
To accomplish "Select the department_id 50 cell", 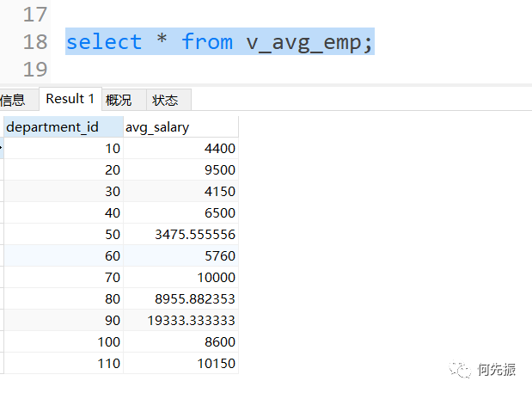I will click(x=64, y=234).
